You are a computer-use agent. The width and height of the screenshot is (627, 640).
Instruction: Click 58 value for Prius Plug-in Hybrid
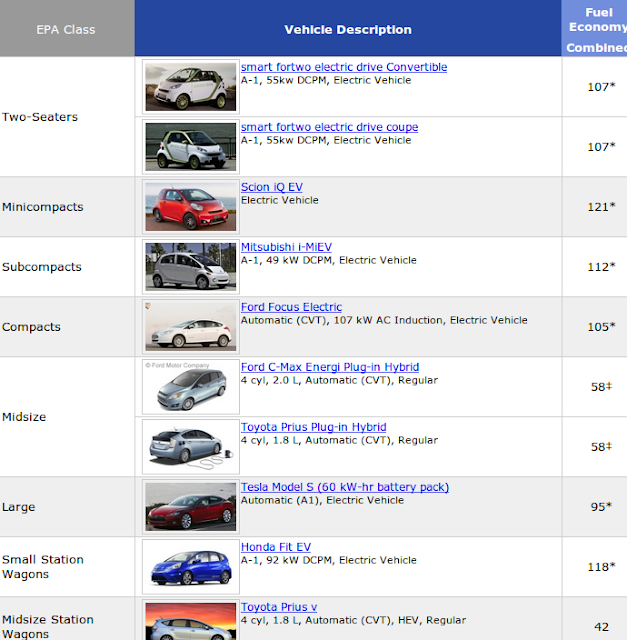pyautogui.click(x=601, y=447)
